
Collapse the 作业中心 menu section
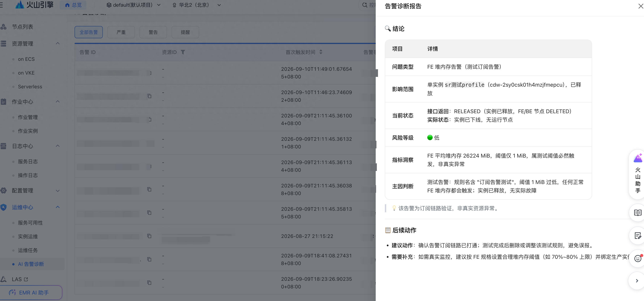pyautogui.click(x=58, y=102)
